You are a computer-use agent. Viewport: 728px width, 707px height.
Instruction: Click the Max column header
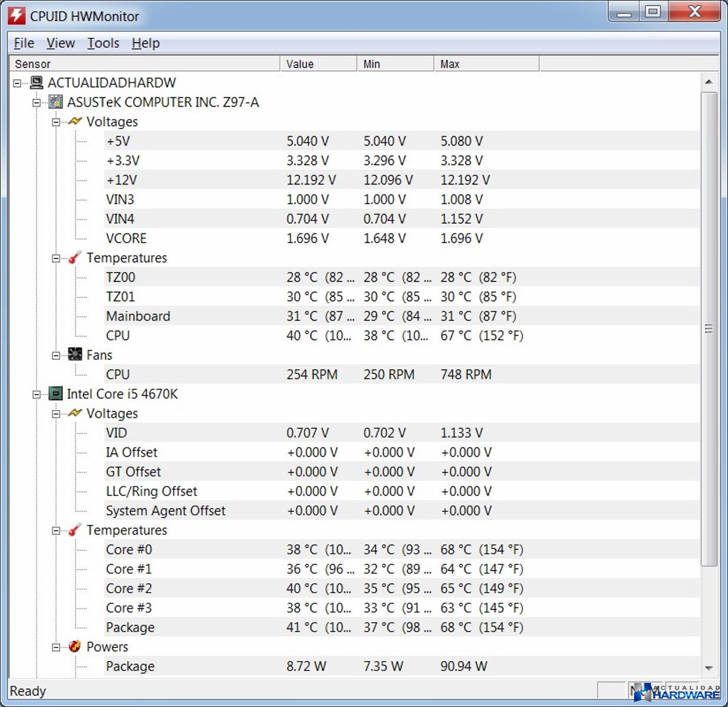pos(486,64)
